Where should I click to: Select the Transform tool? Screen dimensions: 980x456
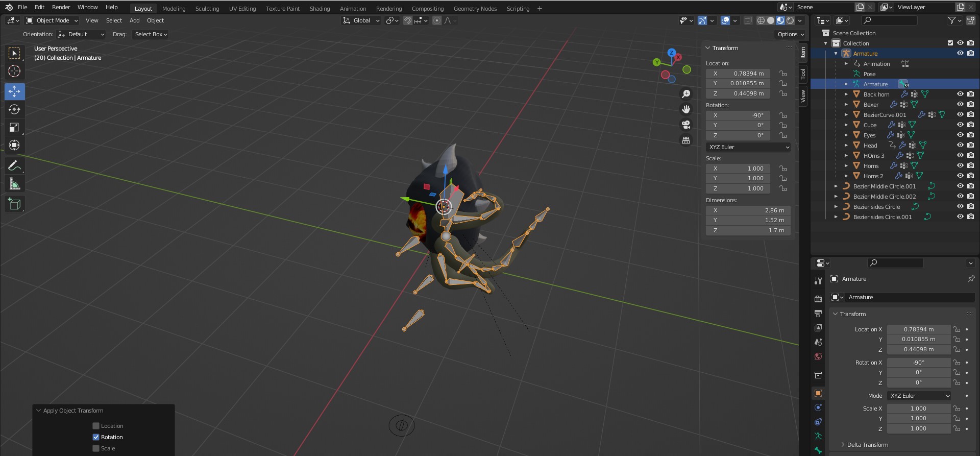[x=14, y=145]
